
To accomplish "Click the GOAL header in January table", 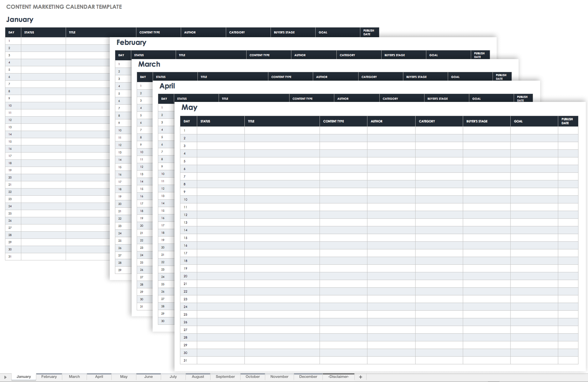I will pyautogui.click(x=337, y=32).
